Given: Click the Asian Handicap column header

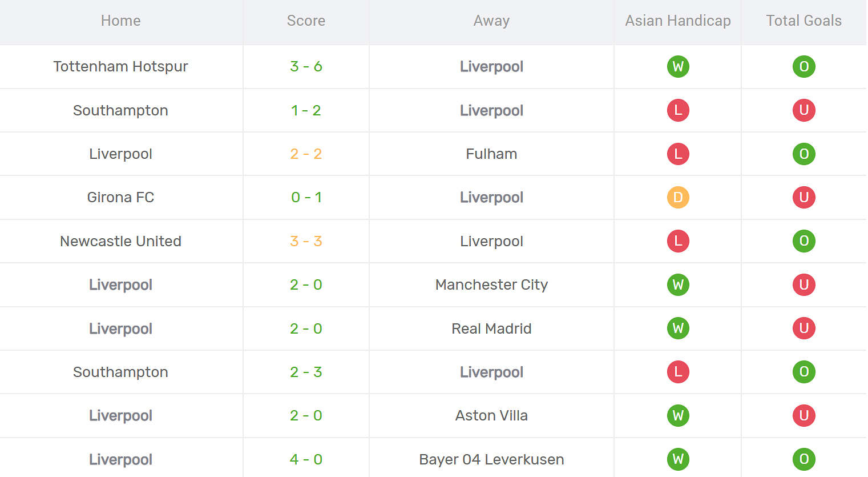Looking at the screenshot, I should point(678,21).
